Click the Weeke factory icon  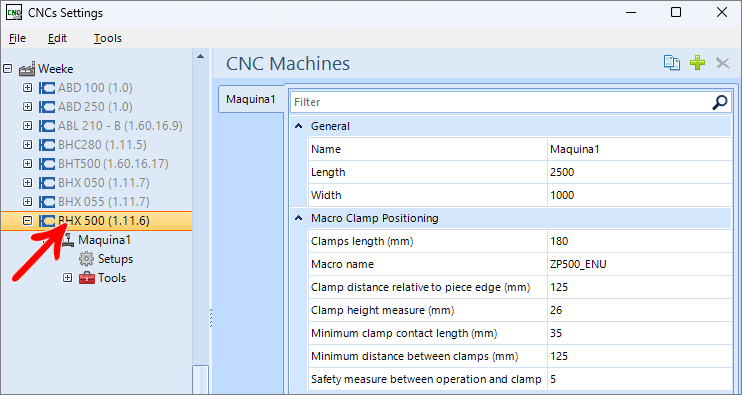[27, 69]
